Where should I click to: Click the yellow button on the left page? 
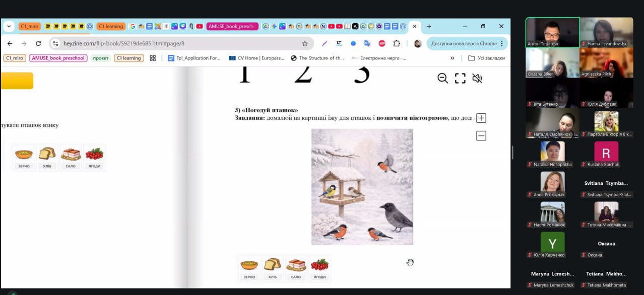tap(17, 81)
